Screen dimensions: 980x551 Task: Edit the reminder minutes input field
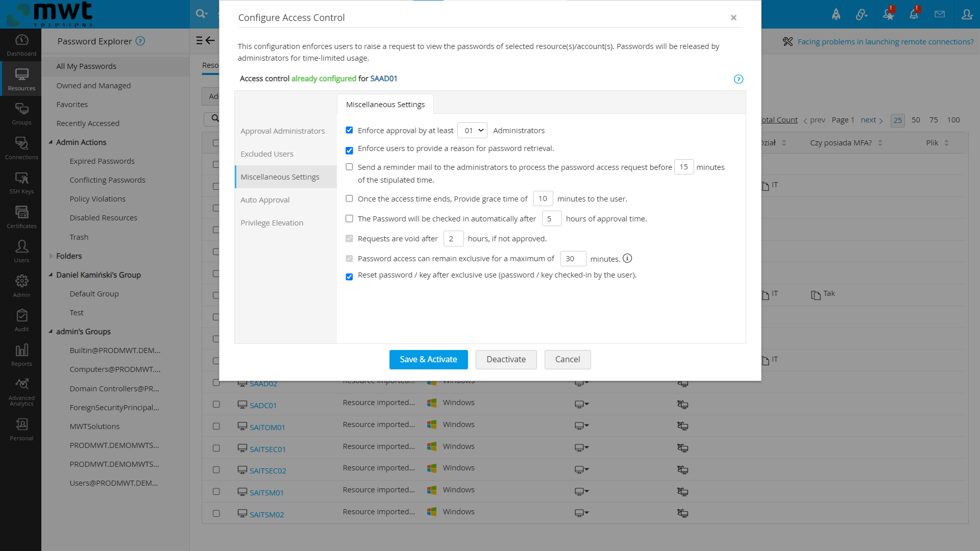tap(684, 167)
